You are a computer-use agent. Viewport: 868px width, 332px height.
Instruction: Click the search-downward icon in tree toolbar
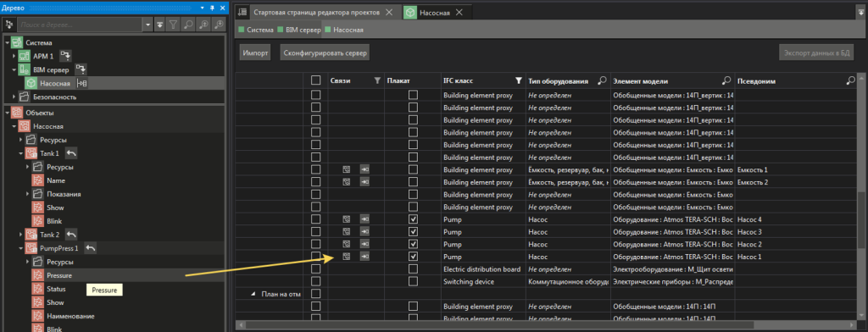click(220, 25)
